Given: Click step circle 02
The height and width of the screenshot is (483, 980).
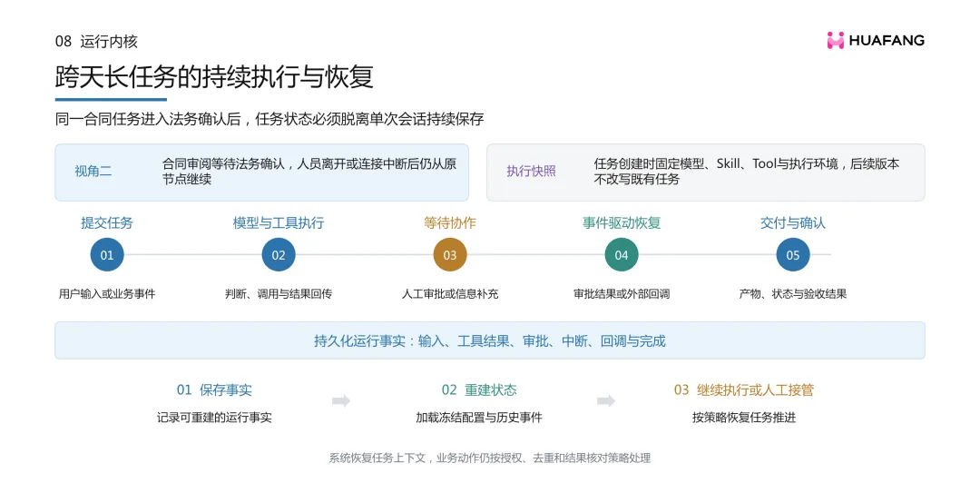Looking at the screenshot, I should click(x=279, y=255).
